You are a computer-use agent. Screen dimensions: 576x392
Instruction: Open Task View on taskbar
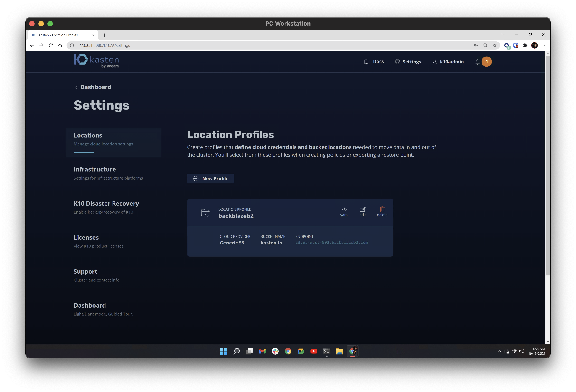[249, 351]
